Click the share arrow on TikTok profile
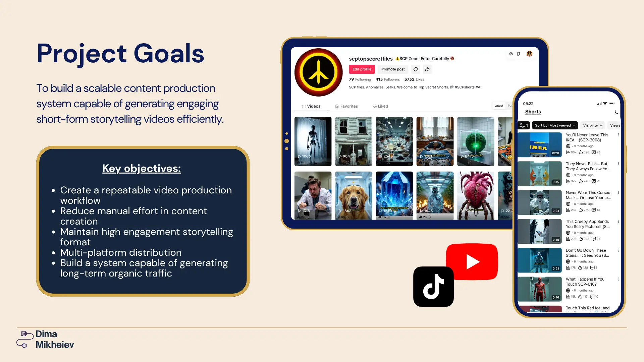This screenshot has width=644, height=362. [427, 69]
